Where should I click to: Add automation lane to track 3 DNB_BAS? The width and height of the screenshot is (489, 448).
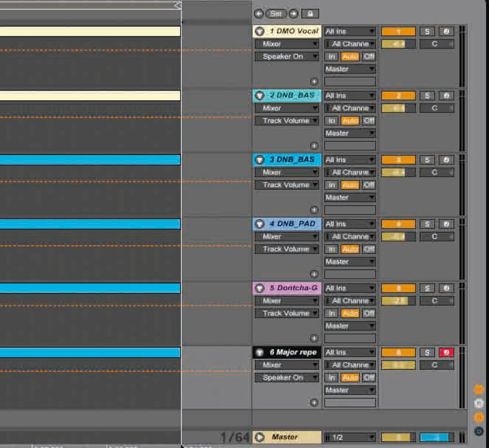pos(314,210)
